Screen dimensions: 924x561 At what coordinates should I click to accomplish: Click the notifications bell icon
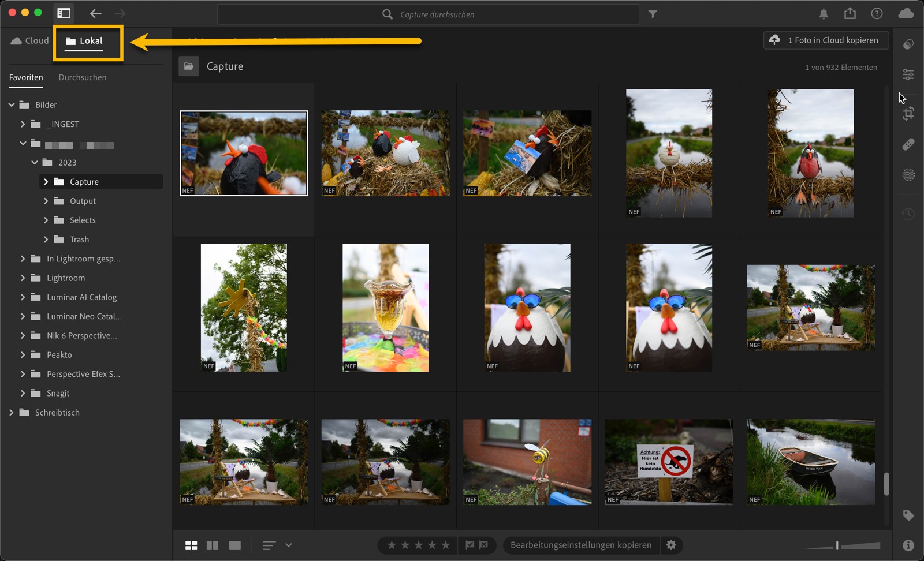(x=824, y=14)
